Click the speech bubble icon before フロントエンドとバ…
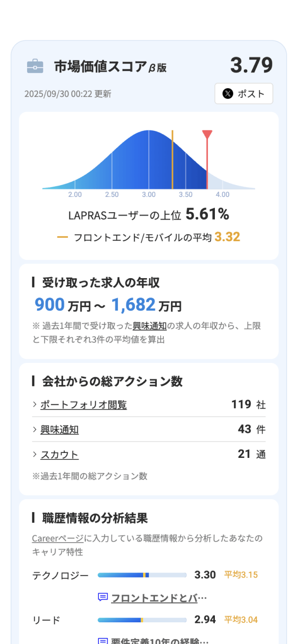 click(x=103, y=598)
